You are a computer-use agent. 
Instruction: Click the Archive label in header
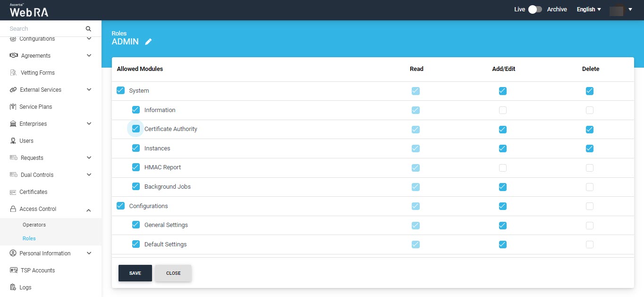pyautogui.click(x=557, y=9)
